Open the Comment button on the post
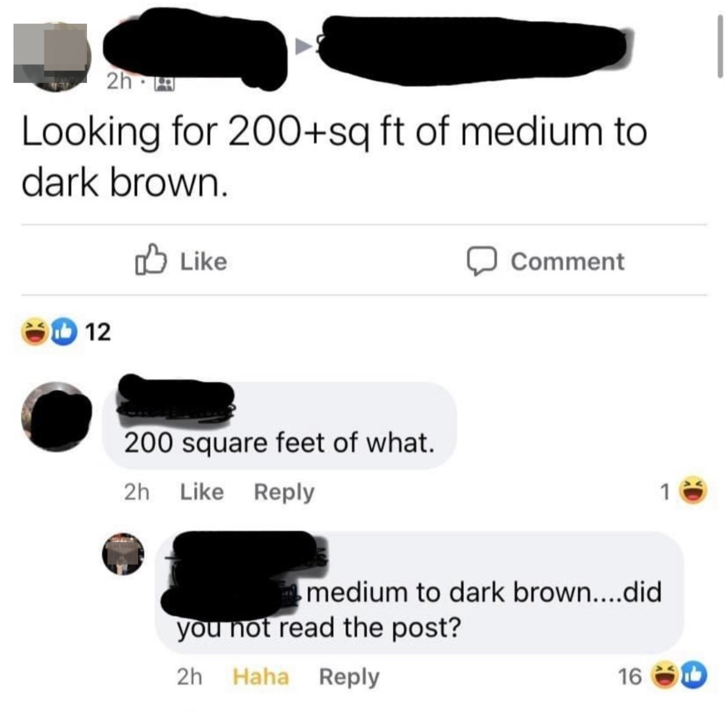Screen dimensions: 728x713 pos(545,261)
